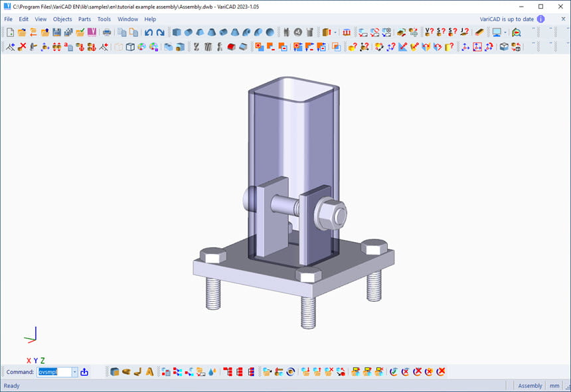Screen dimensions: 571x392
Task: Insert a box solid
Action: (177, 33)
